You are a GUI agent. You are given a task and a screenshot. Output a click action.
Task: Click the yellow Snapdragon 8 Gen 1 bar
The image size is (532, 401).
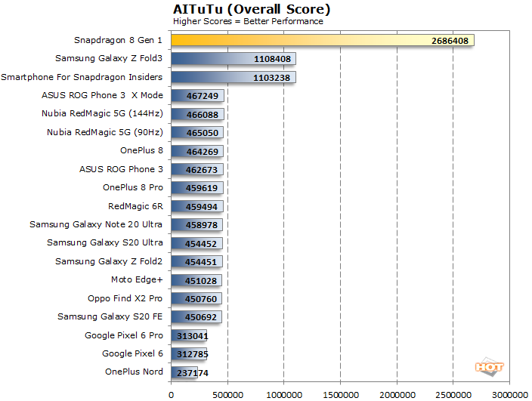[x=322, y=40]
